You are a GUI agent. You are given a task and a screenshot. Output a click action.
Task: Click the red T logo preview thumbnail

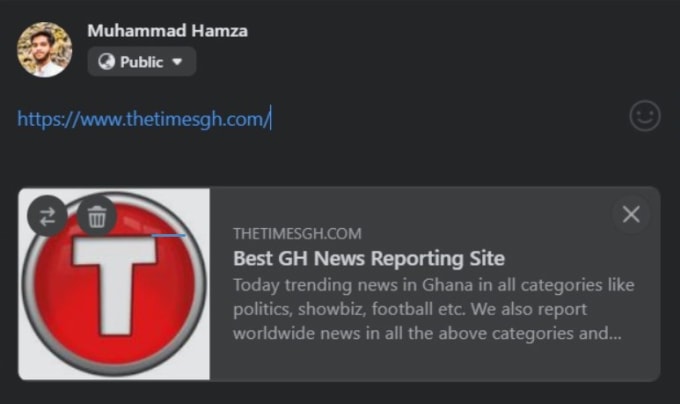click(x=114, y=284)
